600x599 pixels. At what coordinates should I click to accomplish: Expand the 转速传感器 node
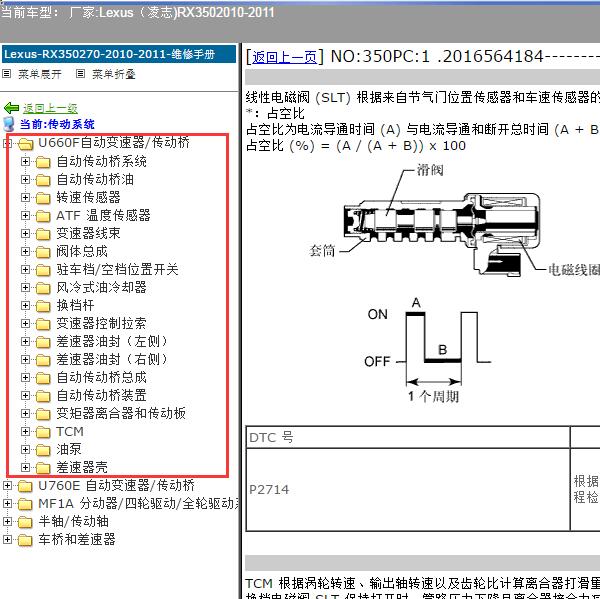pyautogui.click(x=25, y=197)
